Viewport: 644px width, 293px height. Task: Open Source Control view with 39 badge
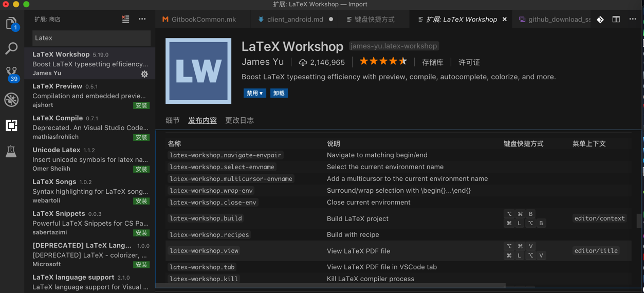point(11,74)
